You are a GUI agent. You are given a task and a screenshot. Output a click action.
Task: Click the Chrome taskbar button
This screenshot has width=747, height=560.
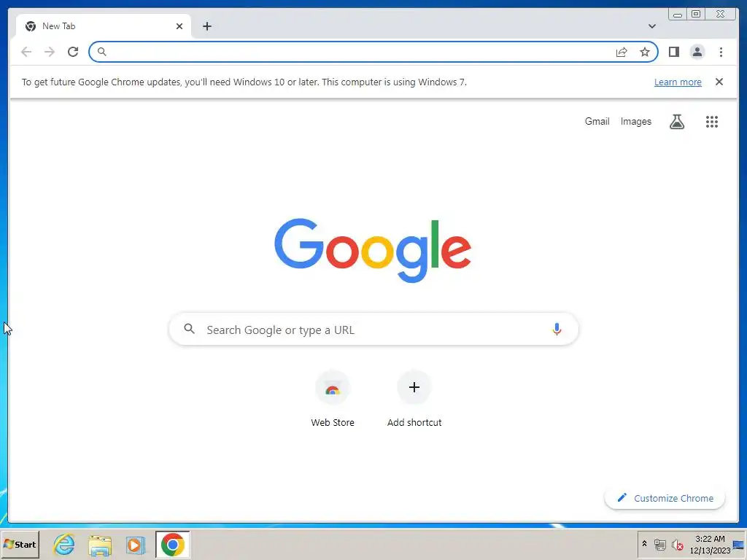click(172, 544)
